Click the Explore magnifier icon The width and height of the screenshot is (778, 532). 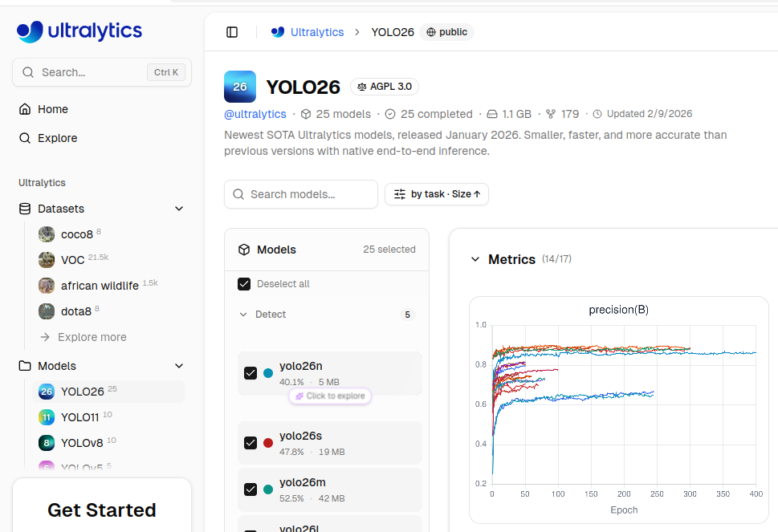(x=25, y=138)
